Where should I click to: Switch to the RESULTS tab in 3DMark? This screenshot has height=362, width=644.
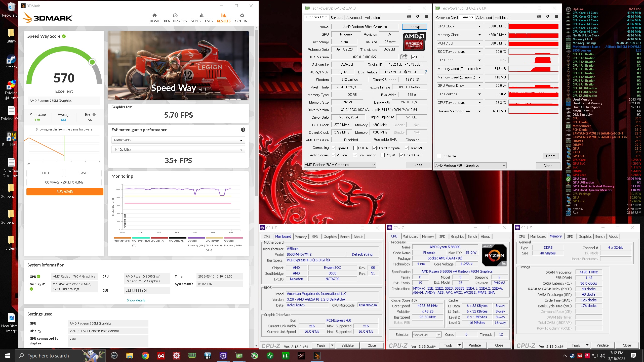pos(224,18)
